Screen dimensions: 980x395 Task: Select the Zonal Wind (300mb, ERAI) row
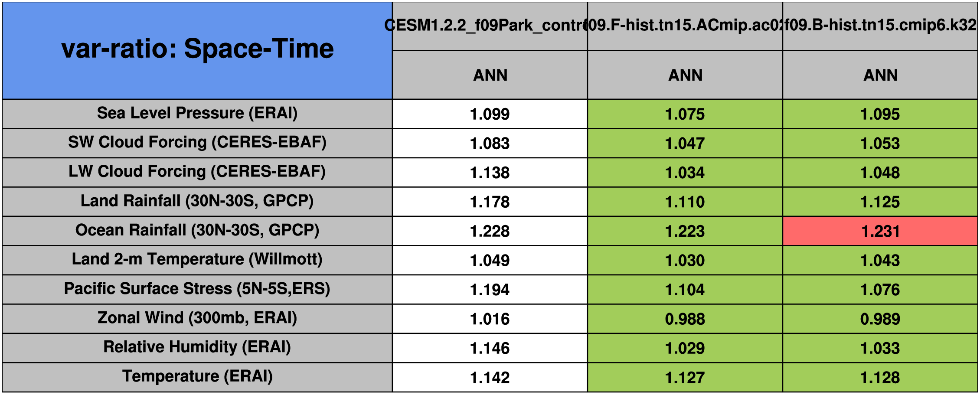[x=197, y=318]
